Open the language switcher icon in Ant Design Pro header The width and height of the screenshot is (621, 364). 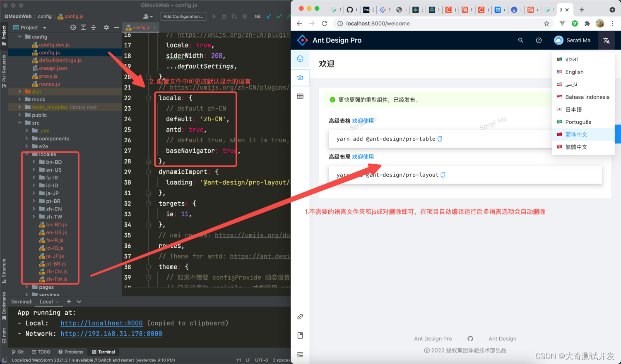607,41
